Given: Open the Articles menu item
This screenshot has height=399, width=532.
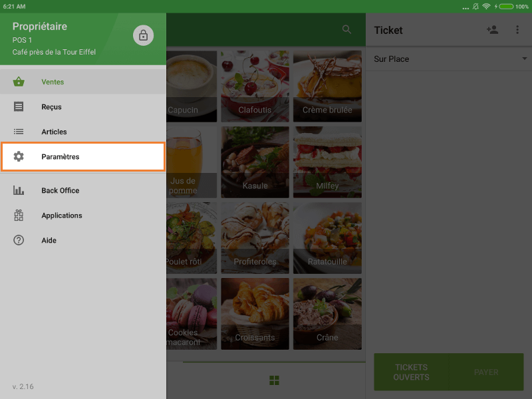Looking at the screenshot, I should point(83,132).
